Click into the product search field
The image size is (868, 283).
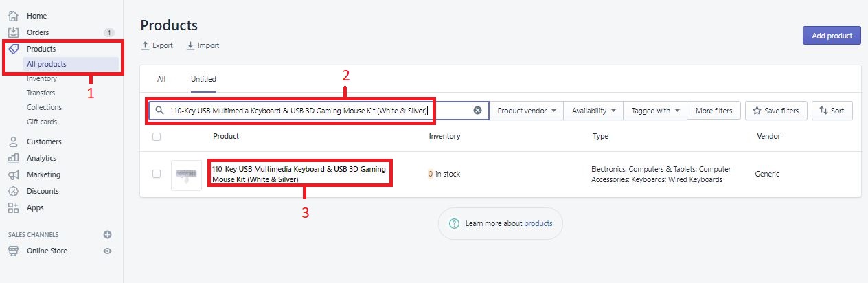point(319,111)
